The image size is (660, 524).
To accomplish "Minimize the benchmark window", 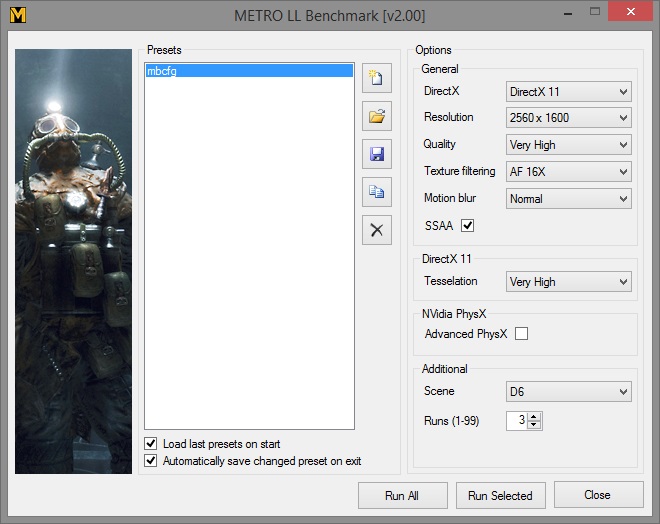I will coord(568,13).
